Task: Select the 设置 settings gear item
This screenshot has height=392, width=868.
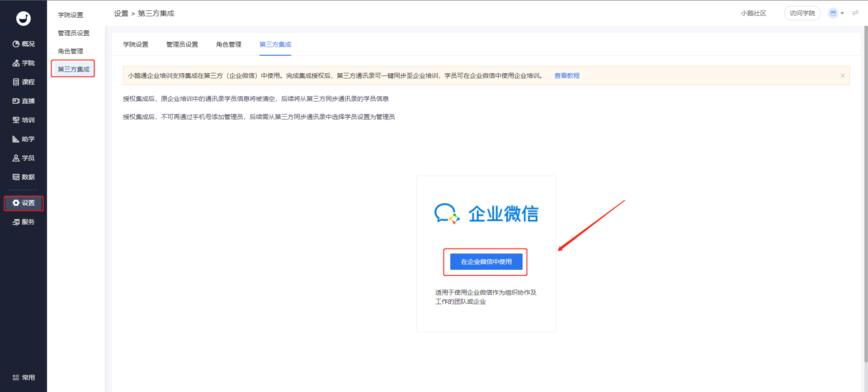Action: (24, 203)
